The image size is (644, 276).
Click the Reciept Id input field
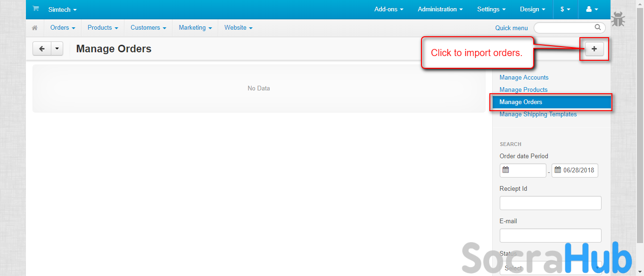(550, 203)
